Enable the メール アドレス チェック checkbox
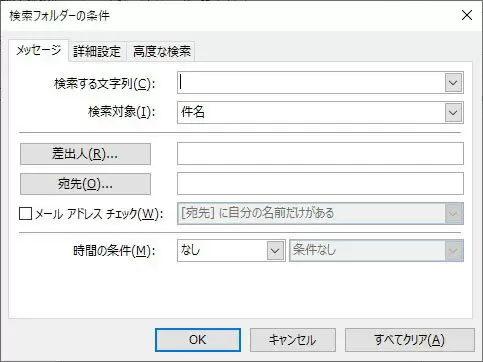This screenshot has height=362, width=483. [x=26, y=214]
